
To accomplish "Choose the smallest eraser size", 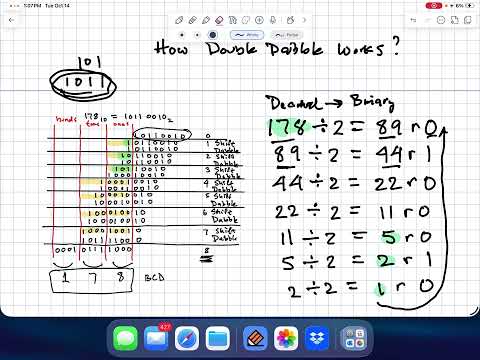I will [x=182, y=35].
